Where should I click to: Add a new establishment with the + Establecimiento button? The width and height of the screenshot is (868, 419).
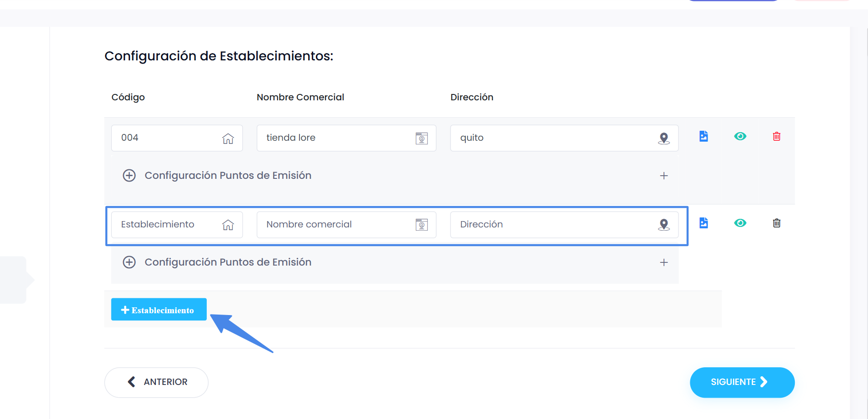[x=159, y=309]
